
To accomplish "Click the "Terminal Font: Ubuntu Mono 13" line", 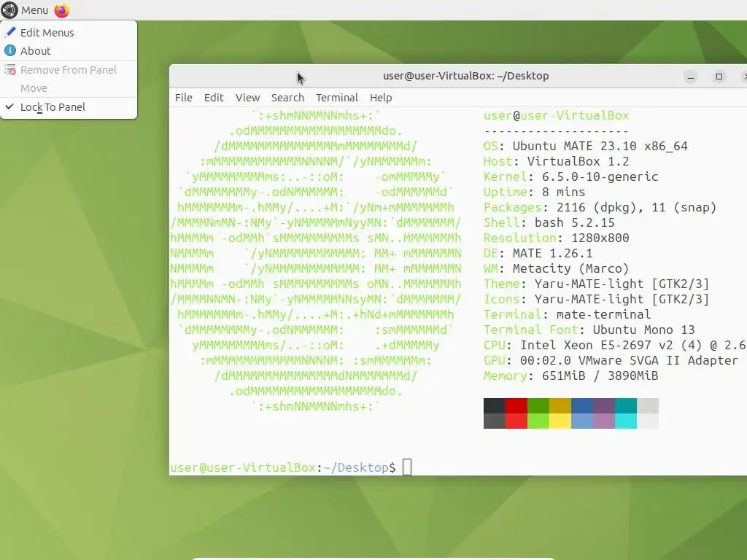I will pyautogui.click(x=589, y=330).
